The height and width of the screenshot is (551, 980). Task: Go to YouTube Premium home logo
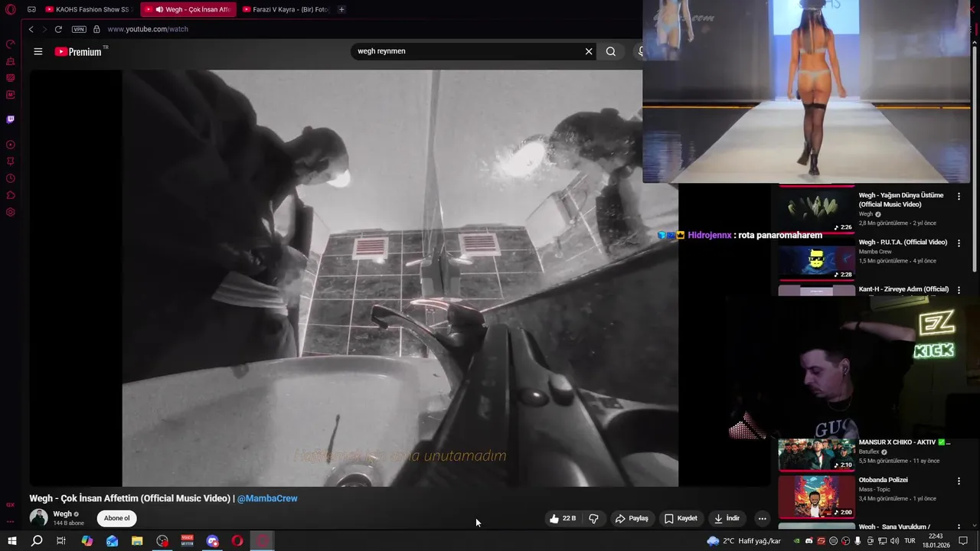click(78, 51)
